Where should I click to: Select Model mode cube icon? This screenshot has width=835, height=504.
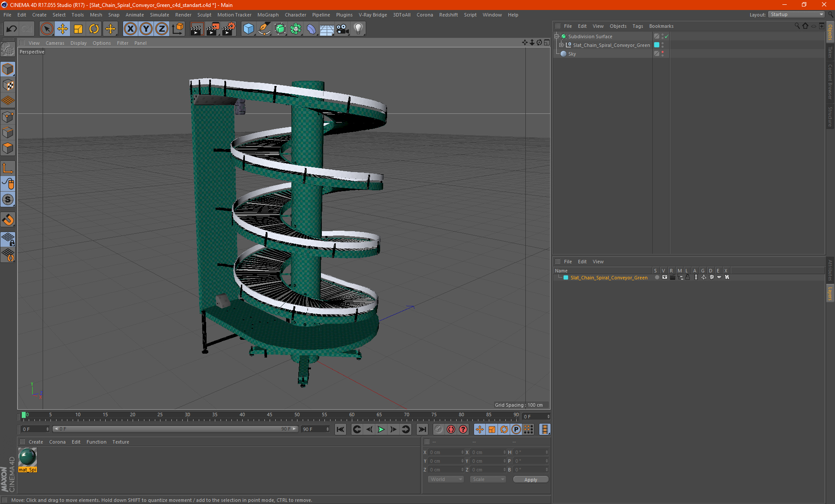8,69
